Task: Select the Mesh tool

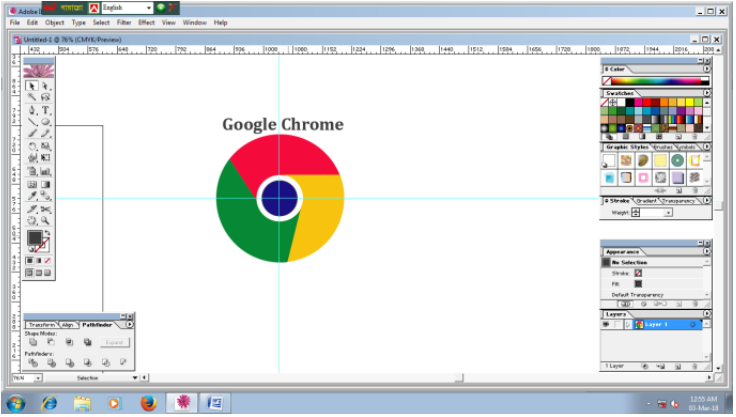Action: [x=31, y=185]
